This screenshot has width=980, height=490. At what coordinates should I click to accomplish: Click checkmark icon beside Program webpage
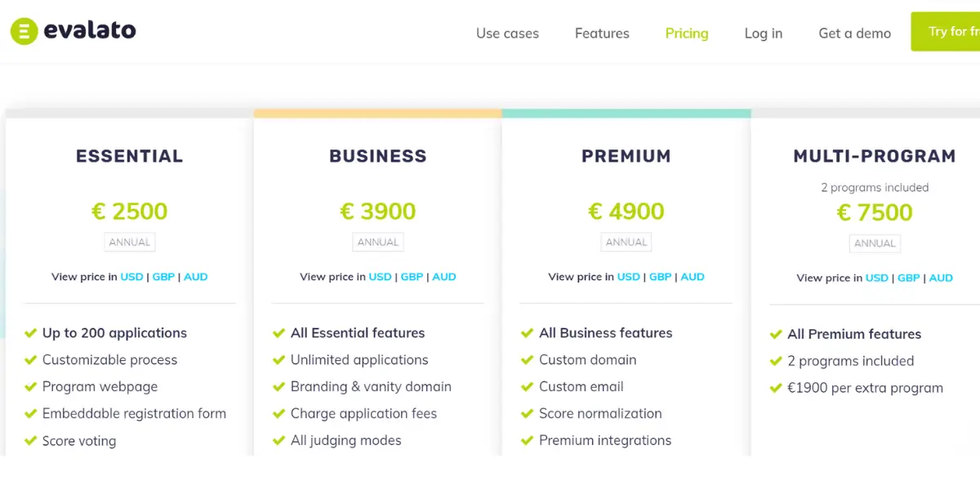(x=30, y=387)
